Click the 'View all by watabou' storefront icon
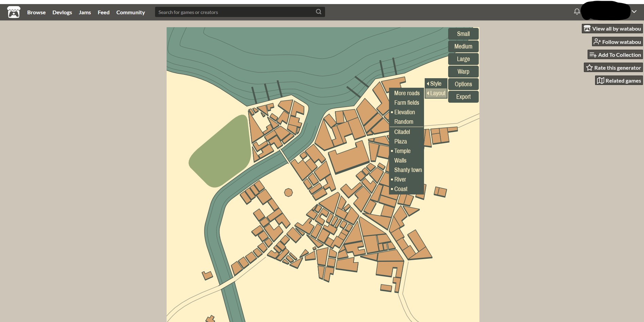This screenshot has height=322, width=644. (x=587, y=29)
